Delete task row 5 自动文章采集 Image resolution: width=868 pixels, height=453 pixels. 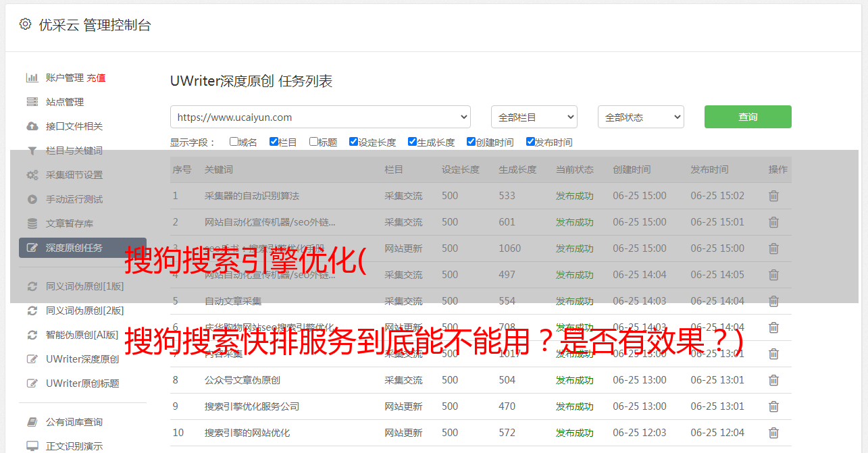coord(773,301)
